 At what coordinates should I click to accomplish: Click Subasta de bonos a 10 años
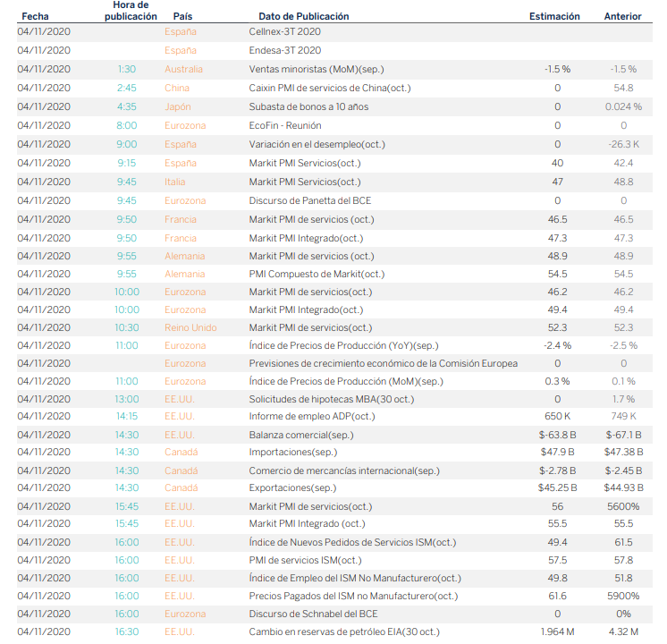coord(308,106)
